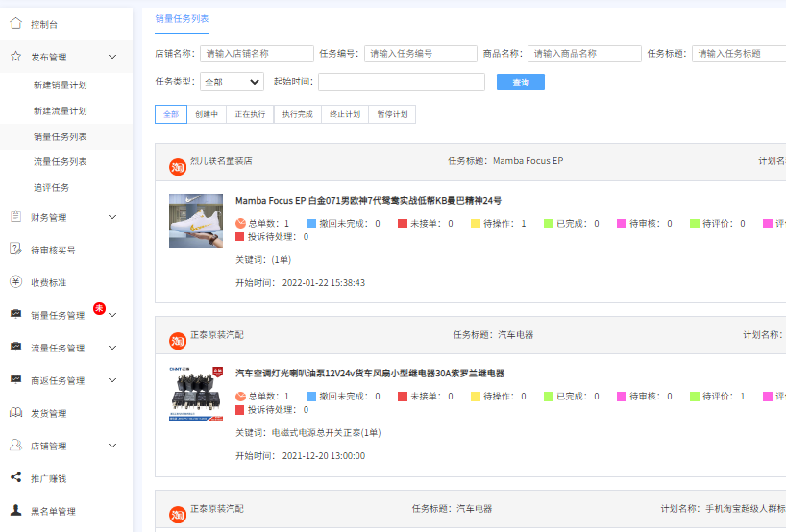This screenshot has width=786, height=532.
Task: Click the 收费标准 yen icon
Action: click(15, 282)
